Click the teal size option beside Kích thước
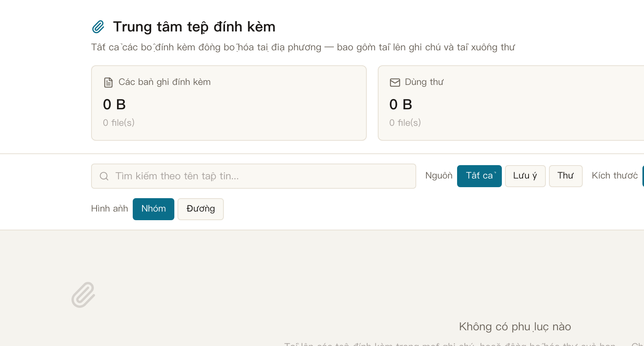This screenshot has width=644, height=346. (643, 176)
